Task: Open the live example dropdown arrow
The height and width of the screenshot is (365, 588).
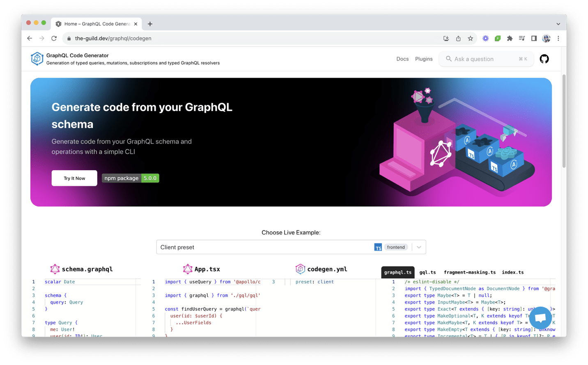Action: tap(419, 247)
